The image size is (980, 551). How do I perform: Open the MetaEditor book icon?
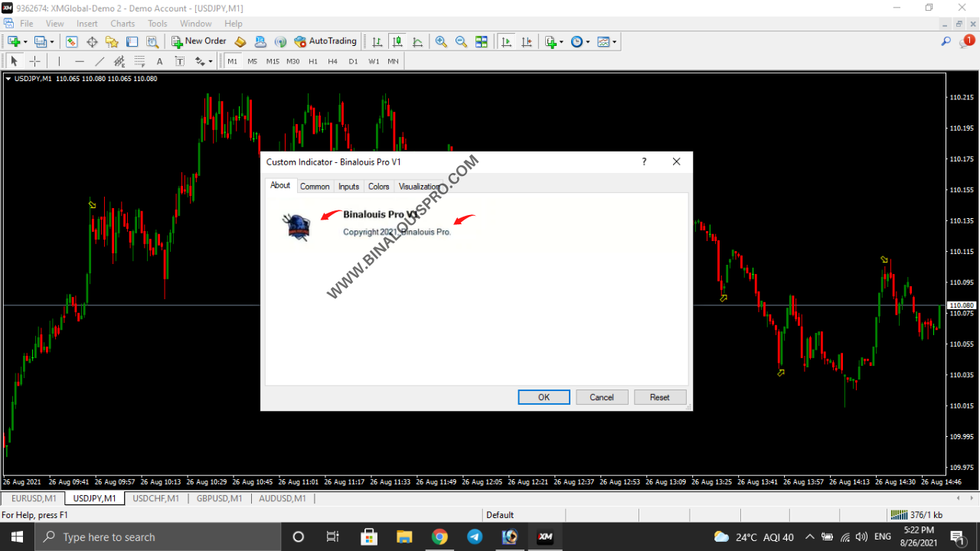coord(240,41)
